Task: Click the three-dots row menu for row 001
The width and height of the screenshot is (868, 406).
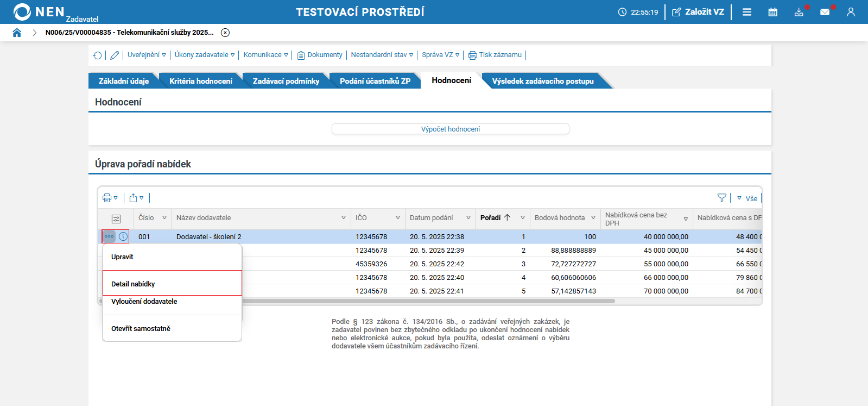Action: 109,236
